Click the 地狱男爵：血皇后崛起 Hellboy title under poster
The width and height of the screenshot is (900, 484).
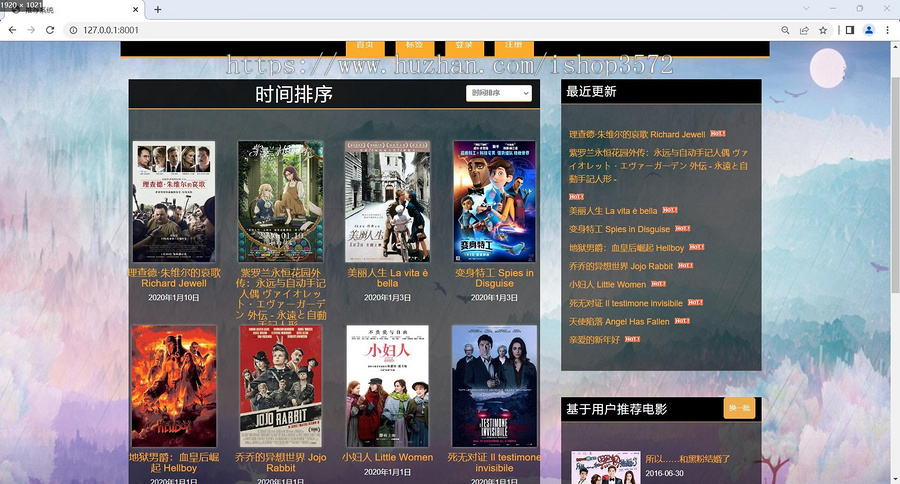(174, 463)
